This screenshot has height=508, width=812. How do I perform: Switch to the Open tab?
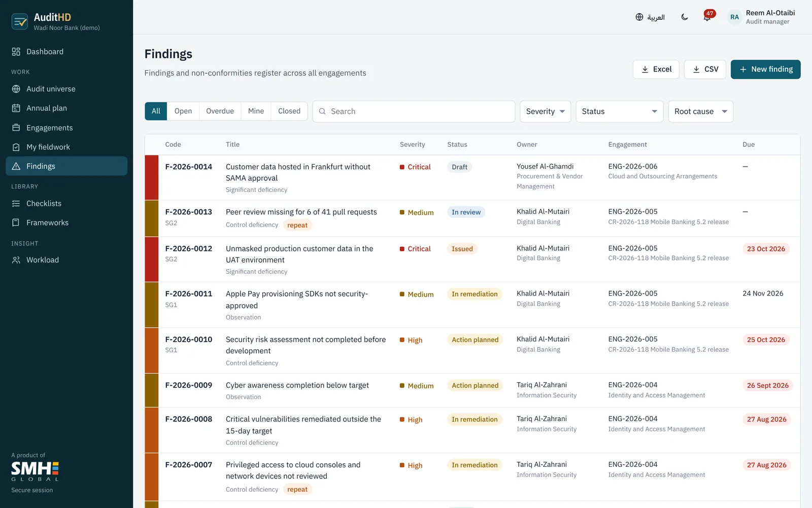(183, 111)
